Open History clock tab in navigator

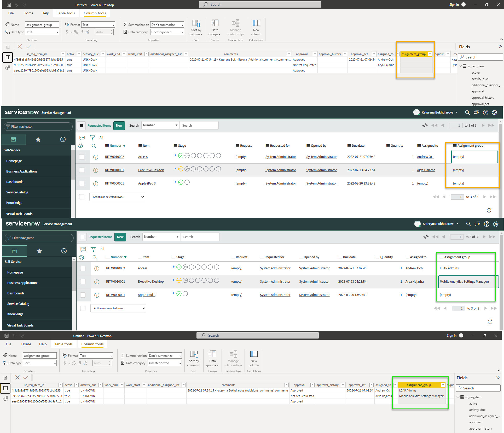63,140
